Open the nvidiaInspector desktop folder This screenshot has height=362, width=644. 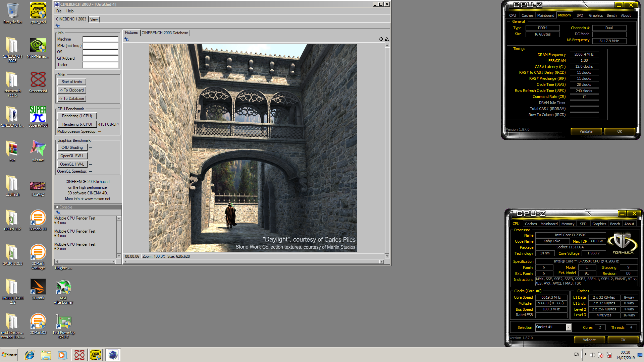click(12, 326)
